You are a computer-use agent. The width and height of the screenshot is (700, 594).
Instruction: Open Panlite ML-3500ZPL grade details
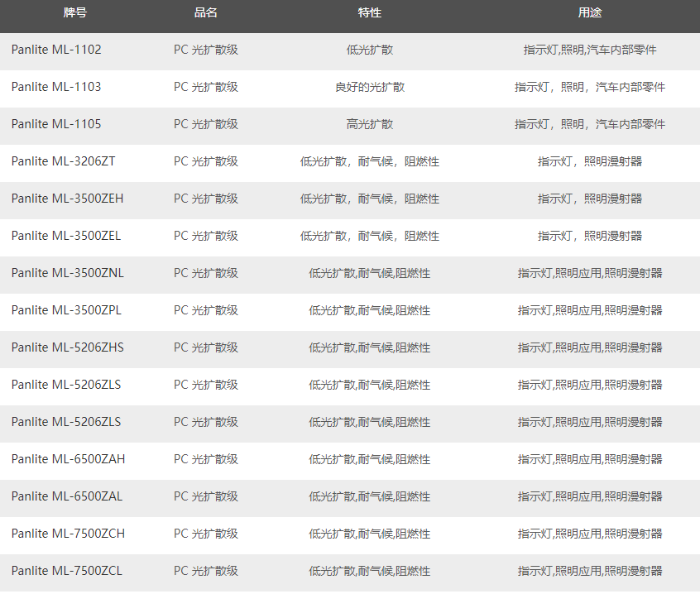(66, 310)
